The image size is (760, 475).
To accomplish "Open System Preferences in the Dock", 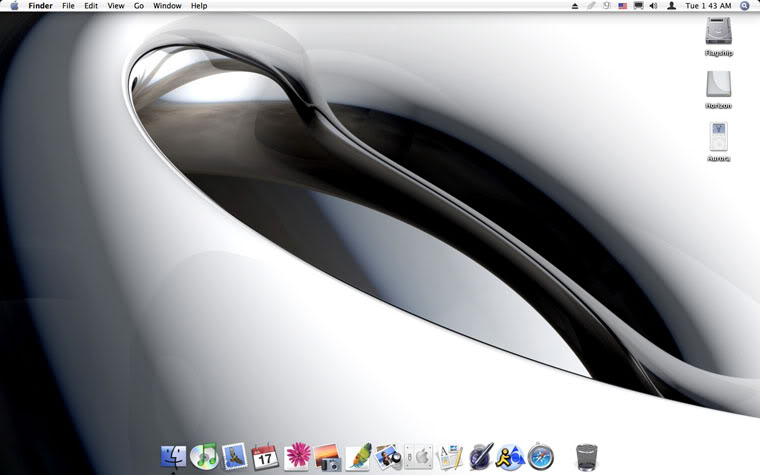I will (419, 458).
